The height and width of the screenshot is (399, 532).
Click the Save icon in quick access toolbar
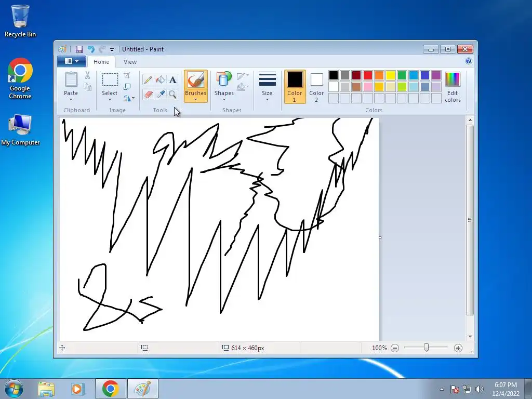point(79,49)
